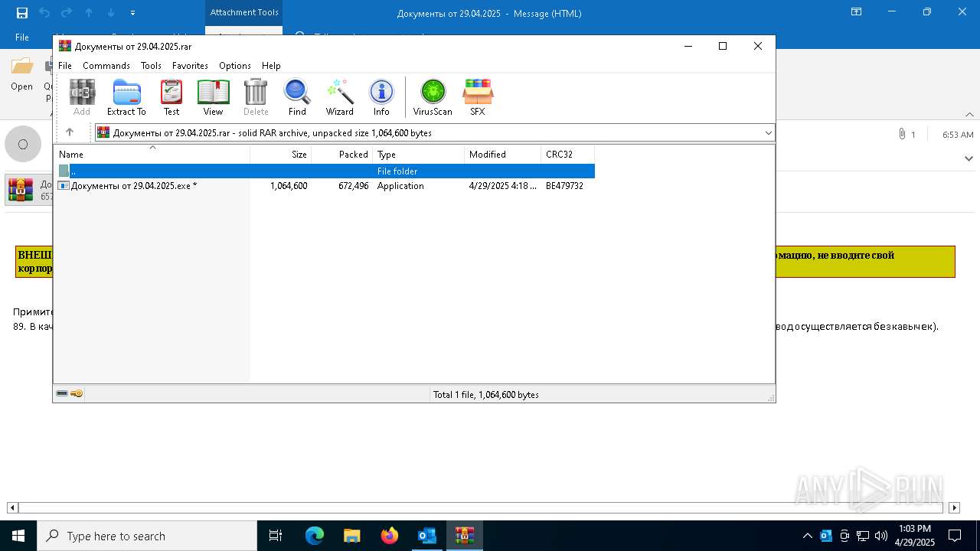Select the parent folder '..' row
The image size is (980, 551).
coord(325,171)
